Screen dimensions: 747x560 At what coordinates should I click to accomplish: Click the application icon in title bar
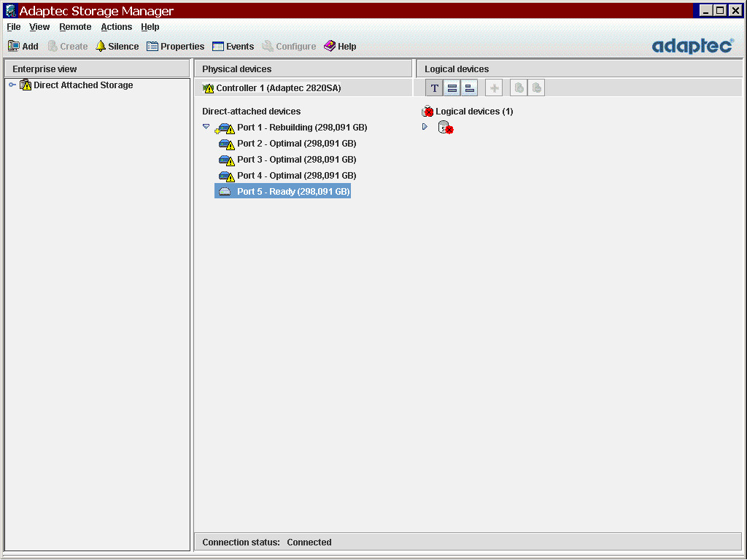10,10
